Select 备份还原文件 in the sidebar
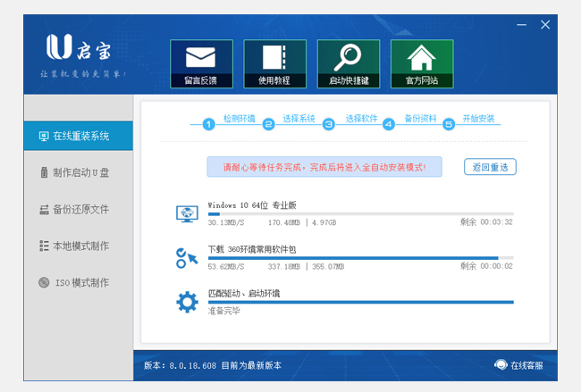This screenshot has height=392, width=581. 78,209
